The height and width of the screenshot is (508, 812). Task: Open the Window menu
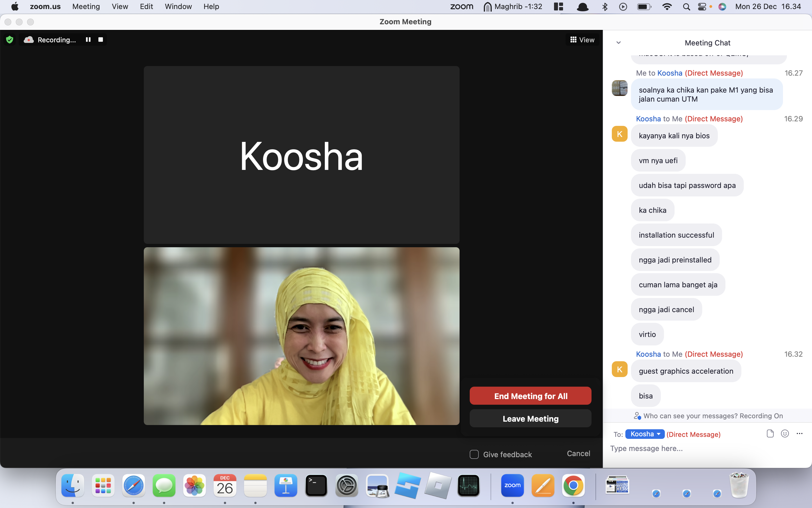coord(178,6)
